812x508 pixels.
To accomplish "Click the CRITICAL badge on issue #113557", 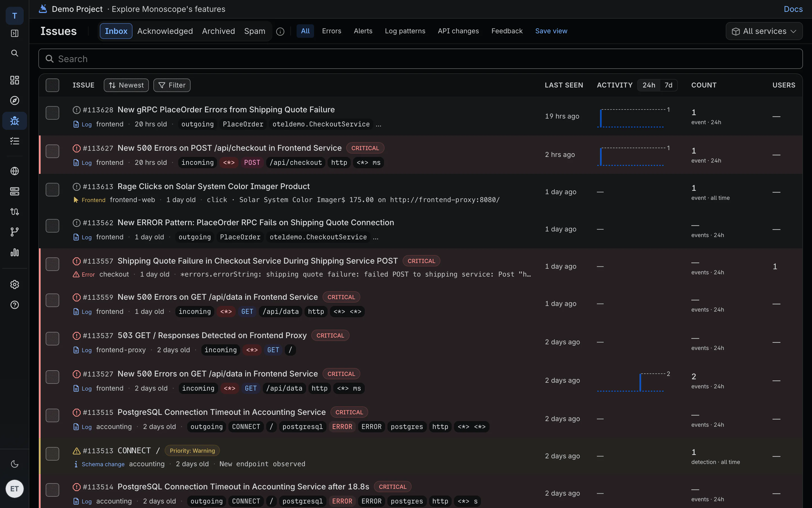I will pyautogui.click(x=421, y=261).
